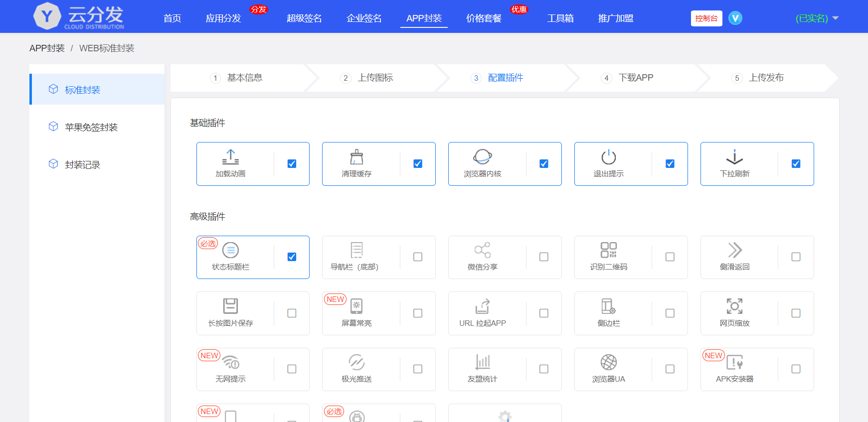This screenshot has width=868, height=422.
Task: Disable the 加载动画 checkbox
Action: click(x=292, y=164)
